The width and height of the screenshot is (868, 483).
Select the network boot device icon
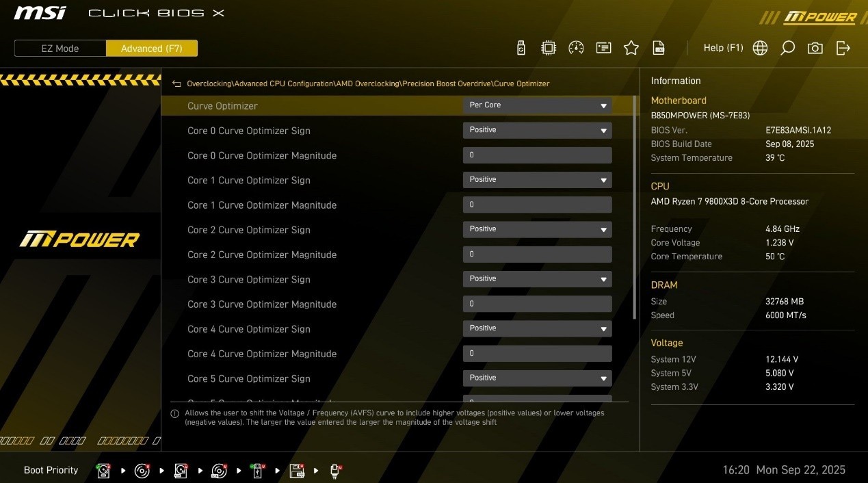click(335, 471)
